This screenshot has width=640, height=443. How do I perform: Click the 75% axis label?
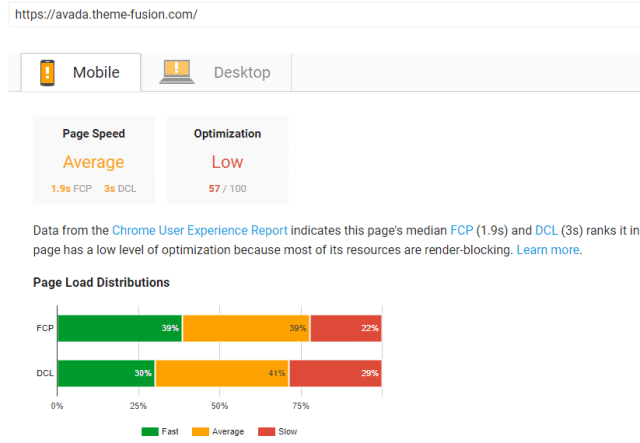(x=301, y=406)
